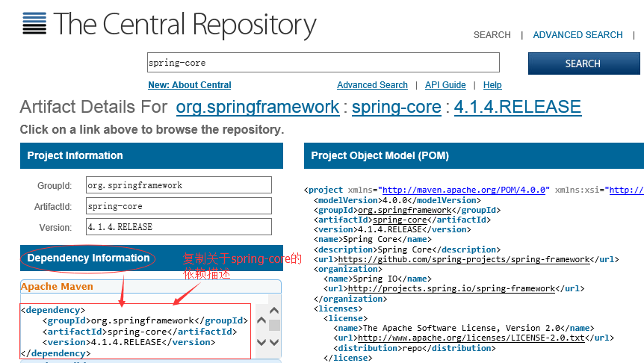Open the Advanced Search link below search box
Viewport: 644px width, 363px height.
[372, 85]
